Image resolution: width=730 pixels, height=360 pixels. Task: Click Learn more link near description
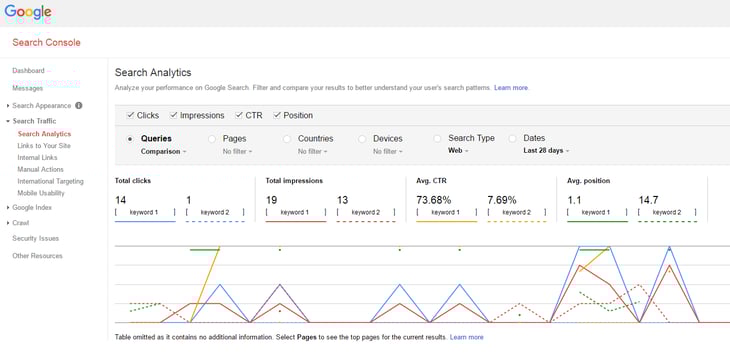511,88
